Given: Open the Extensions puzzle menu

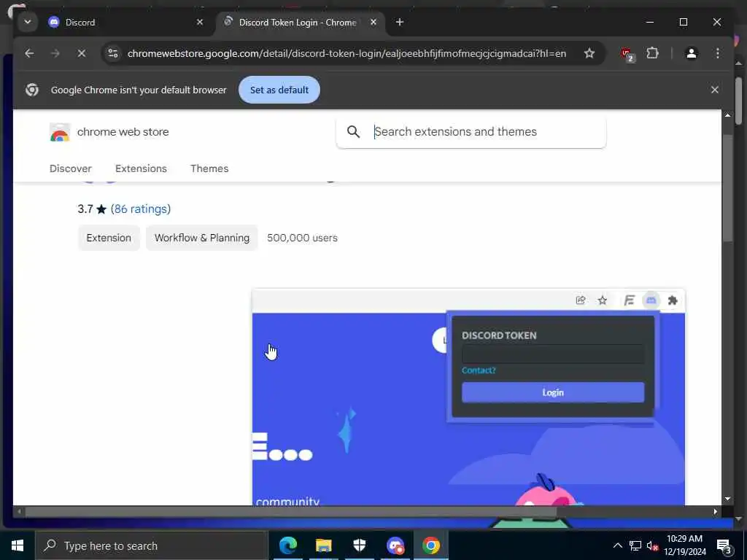Looking at the screenshot, I should pos(652,53).
